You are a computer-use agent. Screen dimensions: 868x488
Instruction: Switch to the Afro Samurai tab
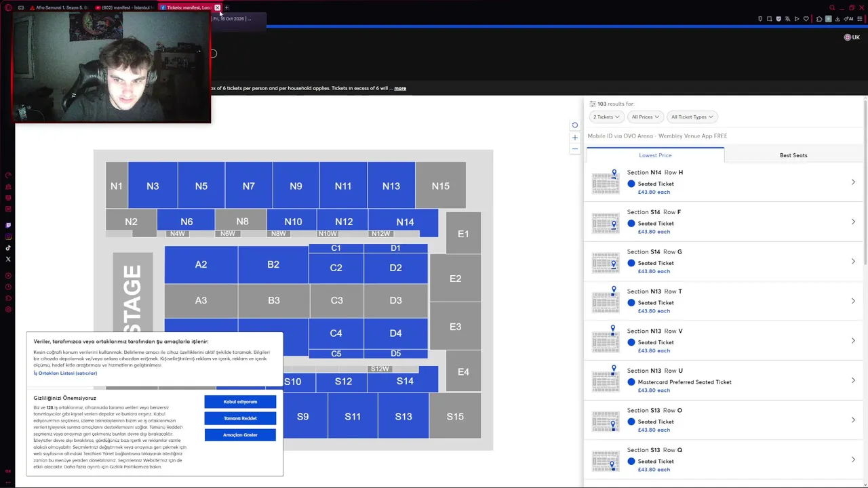pos(58,7)
